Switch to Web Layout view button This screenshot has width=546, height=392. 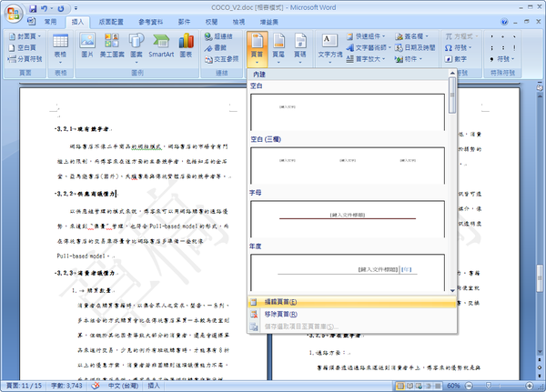(419, 386)
